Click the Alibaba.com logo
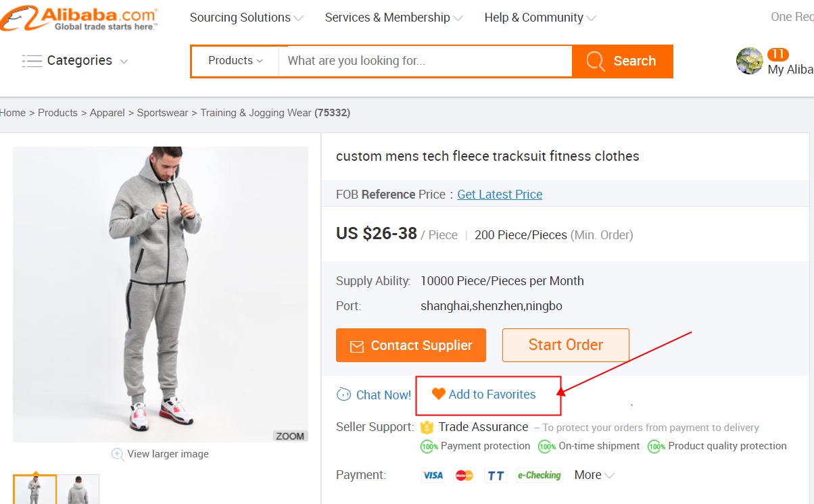The width and height of the screenshot is (814, 504). (79, 18)
